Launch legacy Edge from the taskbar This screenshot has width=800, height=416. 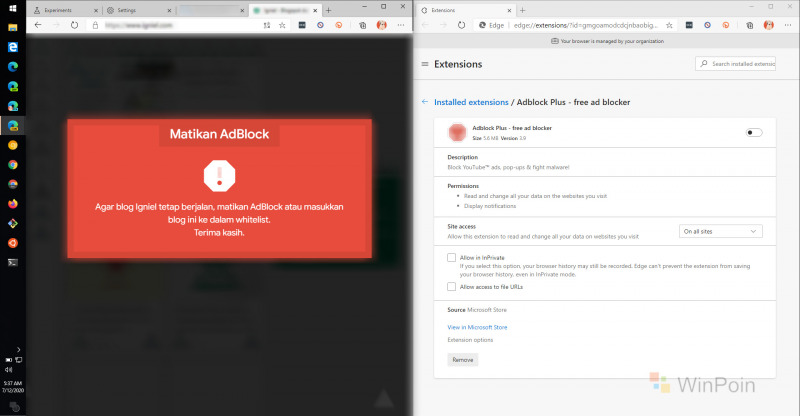[13, 47]
